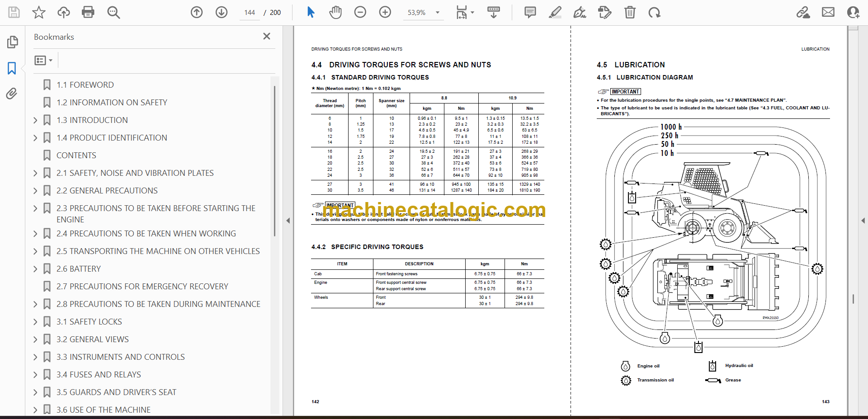Screen dimensions: 868x419
Task: Expand right tools pane arrow
Action: 863,221
